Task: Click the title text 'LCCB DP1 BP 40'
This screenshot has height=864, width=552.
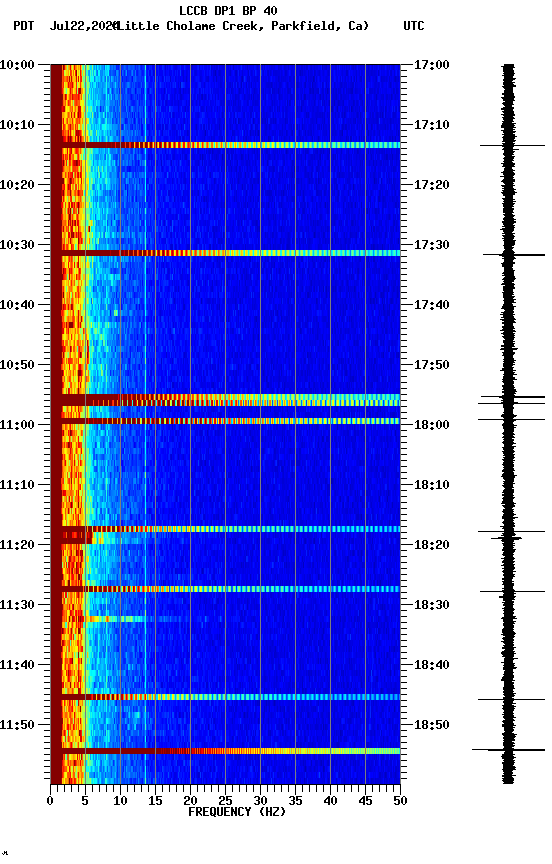Action: pyautogui.click(x=228, y=10)
